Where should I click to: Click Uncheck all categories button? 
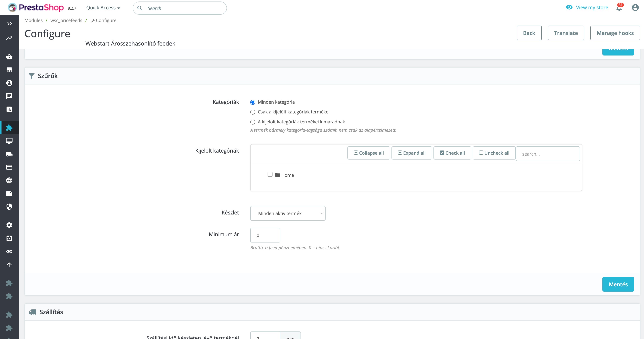pyautogui.click(x=494, y=153)
